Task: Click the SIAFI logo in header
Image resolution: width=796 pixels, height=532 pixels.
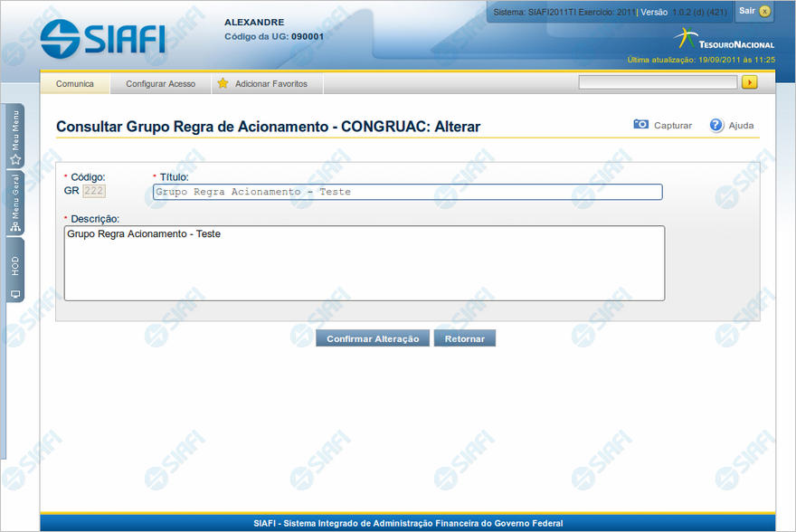Action: [x=102, y=38]
